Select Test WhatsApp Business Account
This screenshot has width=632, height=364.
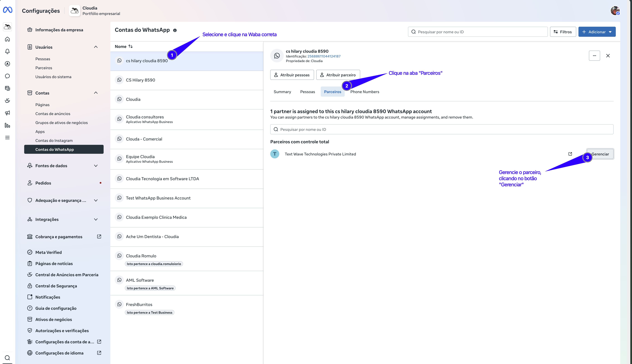tap(187, 198)
